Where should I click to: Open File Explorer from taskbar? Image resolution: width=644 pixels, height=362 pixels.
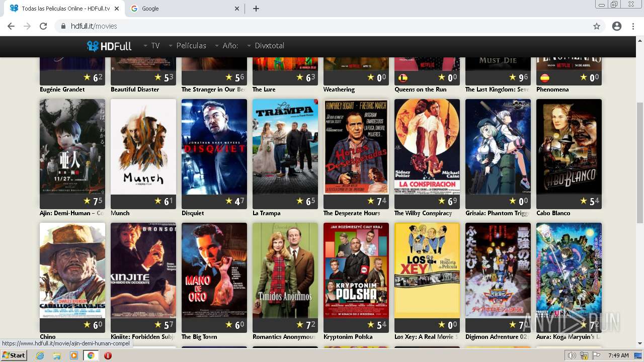57,355
